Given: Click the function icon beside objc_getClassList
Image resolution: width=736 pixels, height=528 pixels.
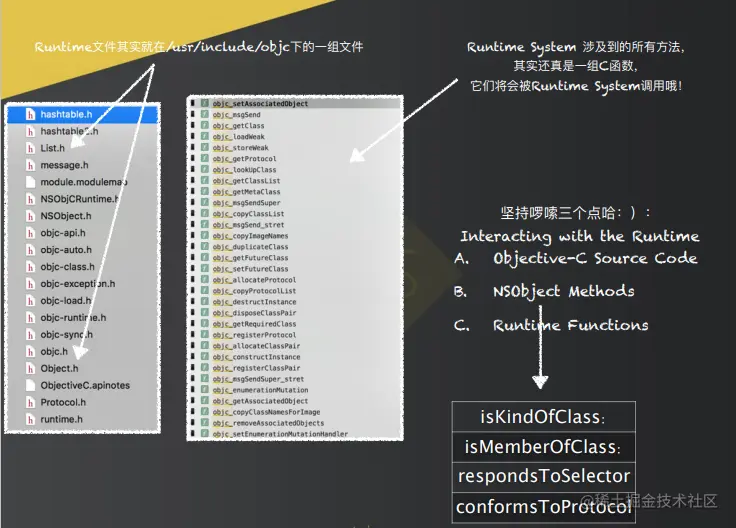Looking at the screenshot, I should [205, 180].
